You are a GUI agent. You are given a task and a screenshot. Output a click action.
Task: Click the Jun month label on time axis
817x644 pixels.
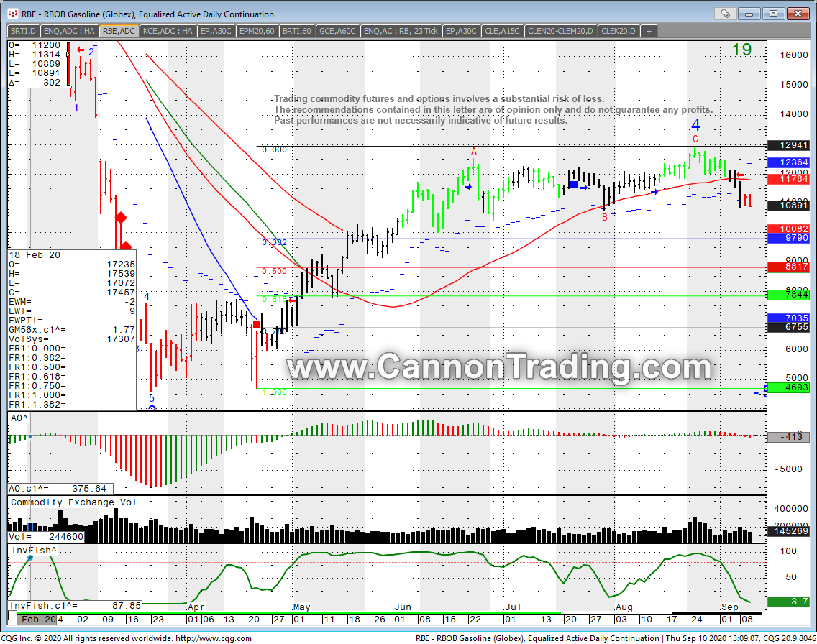pyautogui.click(x=403, y=607)
